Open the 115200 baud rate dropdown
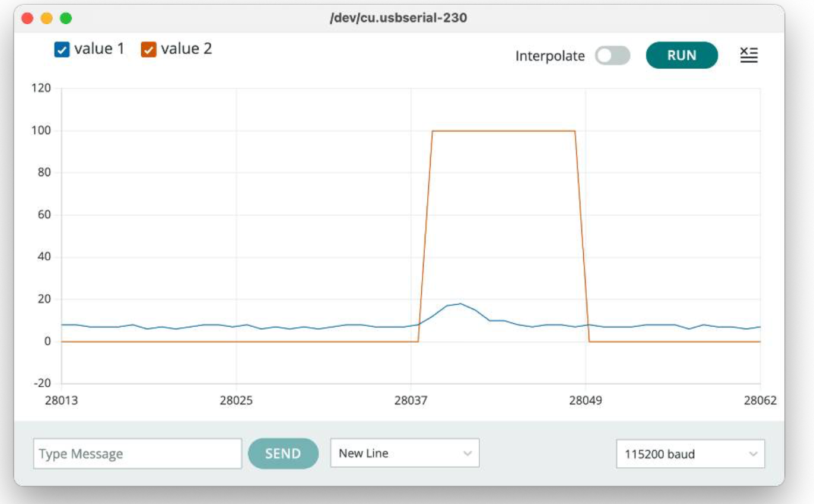This screenshot has width=814, height=504. point(691,454)
